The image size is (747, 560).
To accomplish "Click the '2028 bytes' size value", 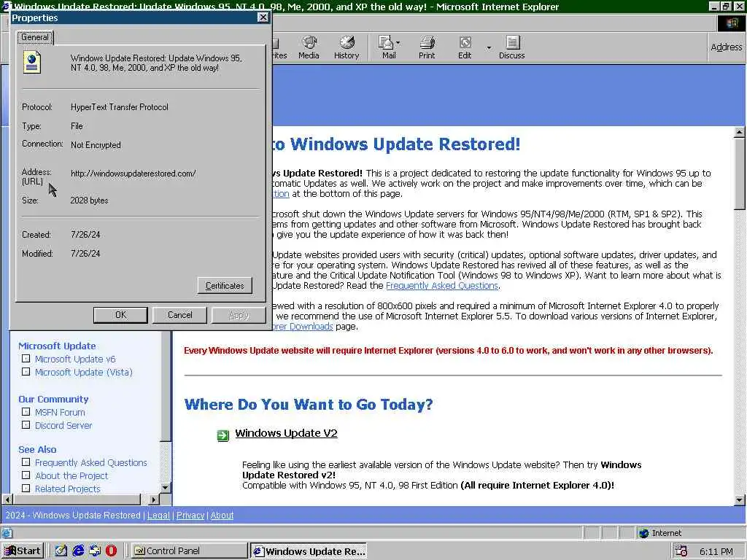I will (x=89, y=201).
